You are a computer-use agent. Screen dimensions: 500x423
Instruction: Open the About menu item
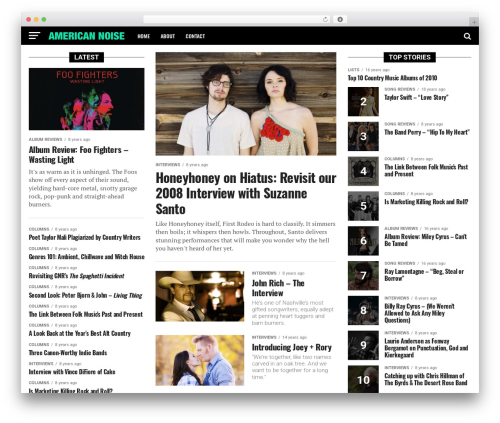click(x=168, y=36)
